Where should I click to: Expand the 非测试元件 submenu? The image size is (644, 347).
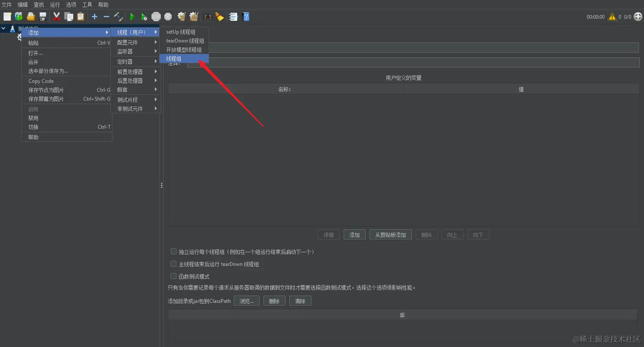(x=135, y=109)
